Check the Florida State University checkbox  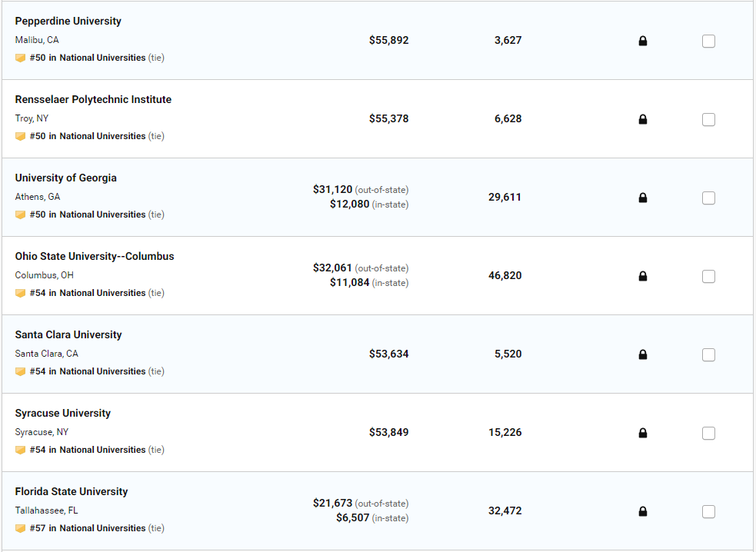[708, 511]
